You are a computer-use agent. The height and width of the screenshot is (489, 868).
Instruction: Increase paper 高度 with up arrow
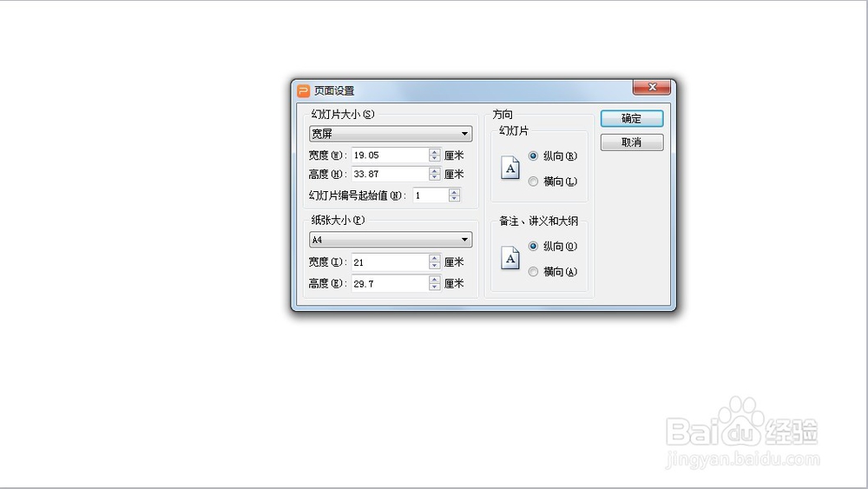click(435, 281)
